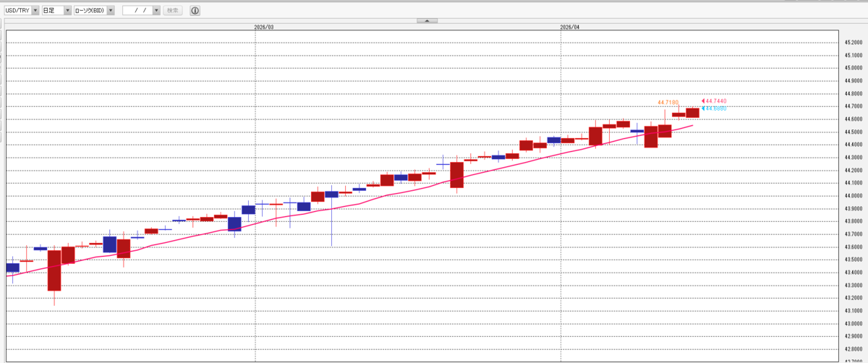Click the 44.7180 high price label
This screenshot has height=363, width=868.
pyautogui.click(x=668, y=103)
